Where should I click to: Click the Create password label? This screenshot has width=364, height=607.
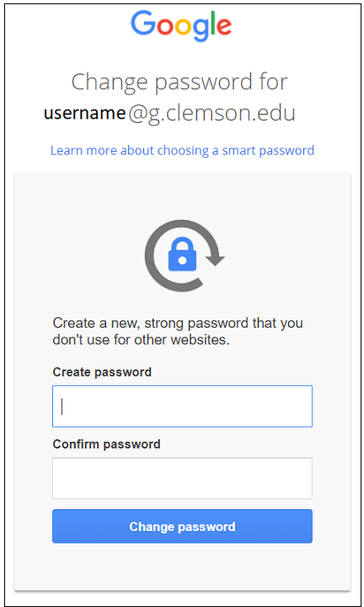pos(102,372)
